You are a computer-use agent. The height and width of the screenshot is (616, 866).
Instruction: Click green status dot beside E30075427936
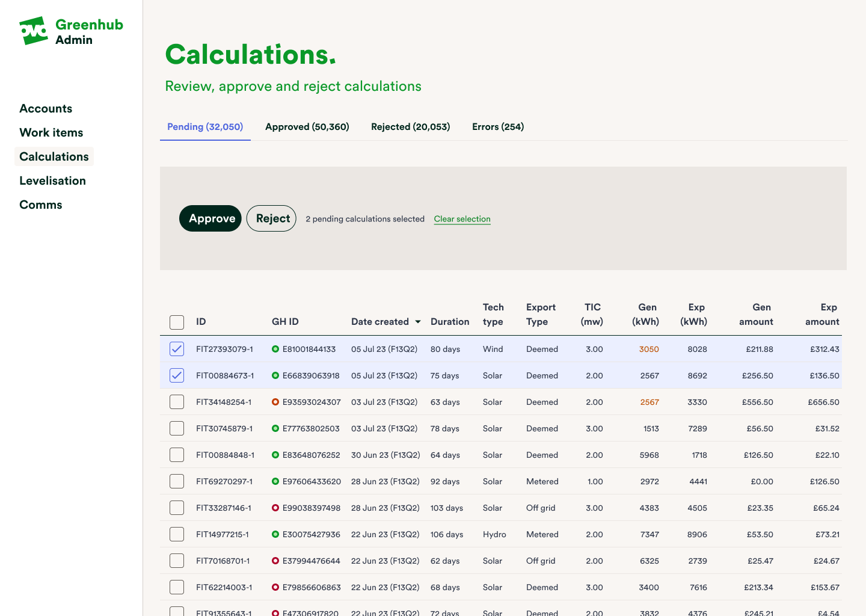[x=275, y=534]
